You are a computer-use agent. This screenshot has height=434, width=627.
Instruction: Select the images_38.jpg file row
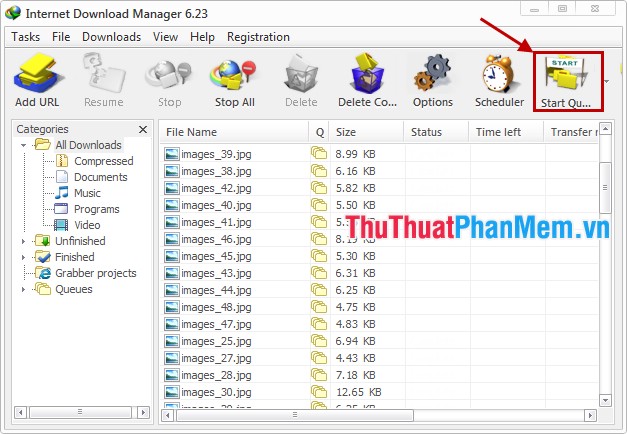point(379,171)
